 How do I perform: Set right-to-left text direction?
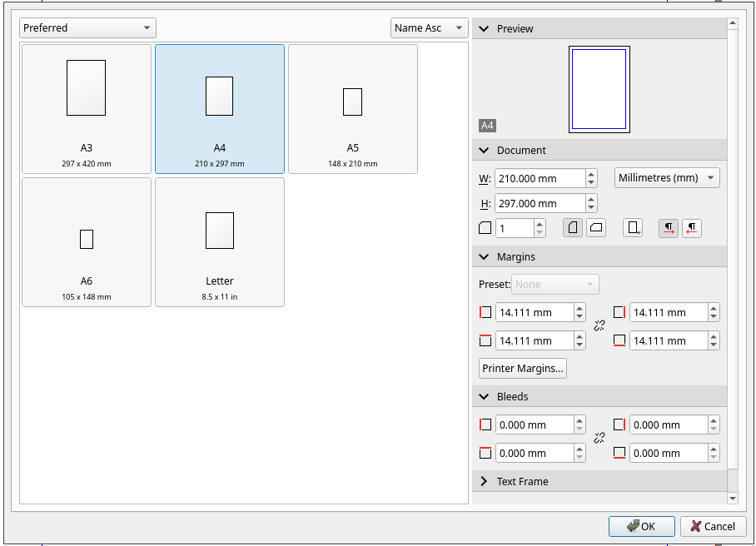pos(691,228)
